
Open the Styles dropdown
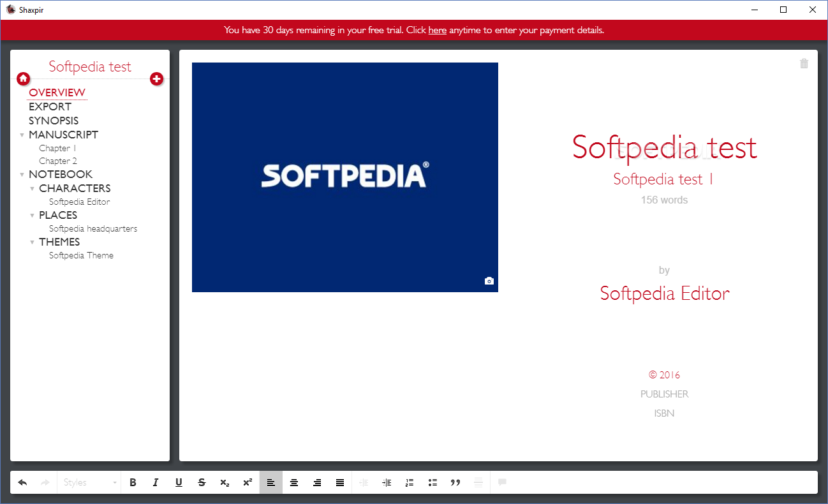pos(90,482)
